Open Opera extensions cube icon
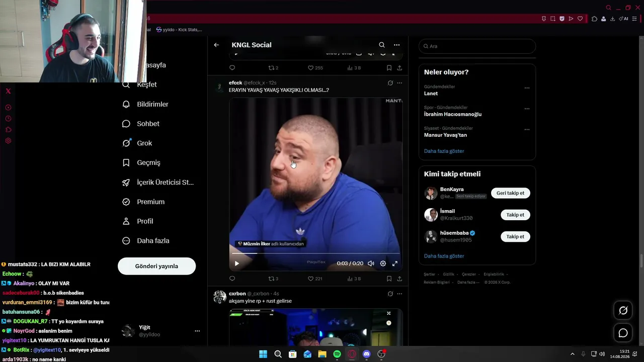Viewport: 644px width, 362px height. (x=594, y=19)
